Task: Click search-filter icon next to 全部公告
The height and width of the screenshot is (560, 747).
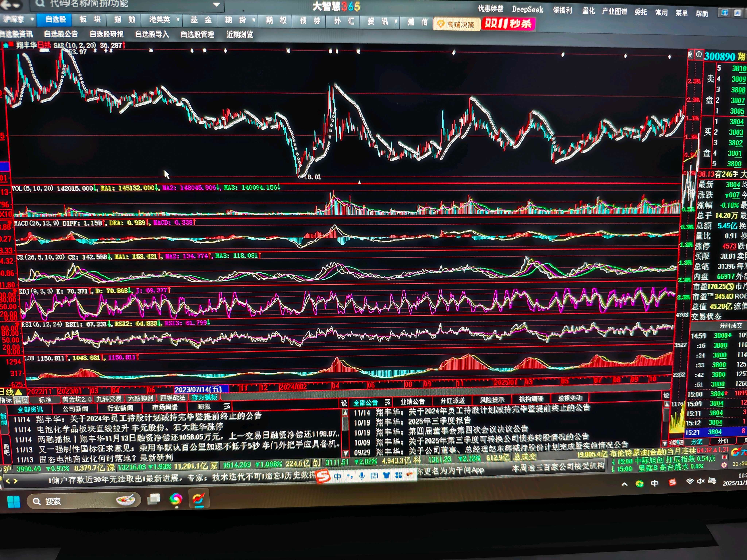Action: 387,402
